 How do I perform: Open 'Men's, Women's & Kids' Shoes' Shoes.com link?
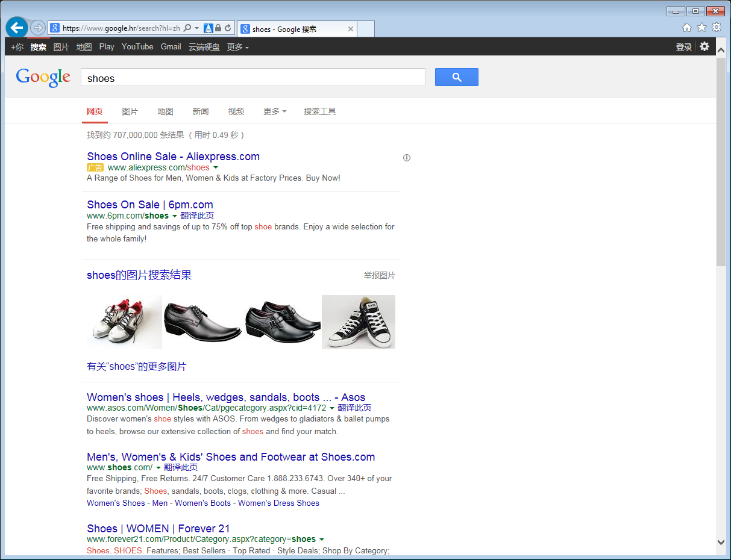[x=231, y=457]
